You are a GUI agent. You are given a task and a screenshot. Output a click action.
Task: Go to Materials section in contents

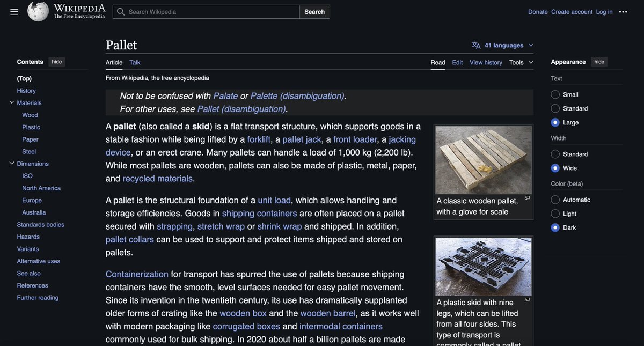pos(29,102)
